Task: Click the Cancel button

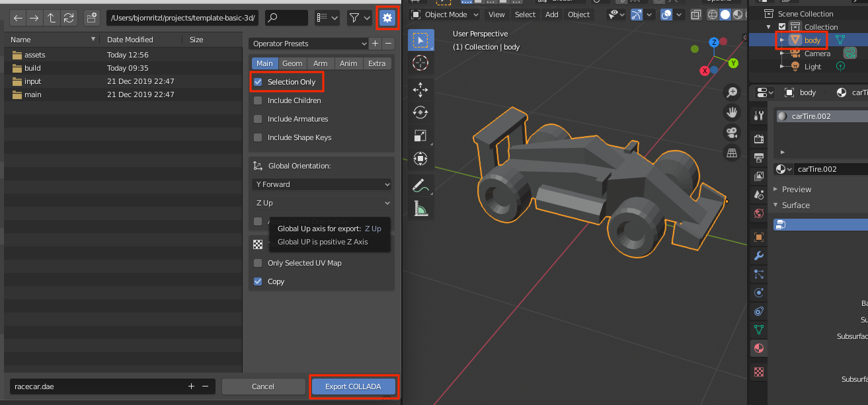Action: click(263, 387)
